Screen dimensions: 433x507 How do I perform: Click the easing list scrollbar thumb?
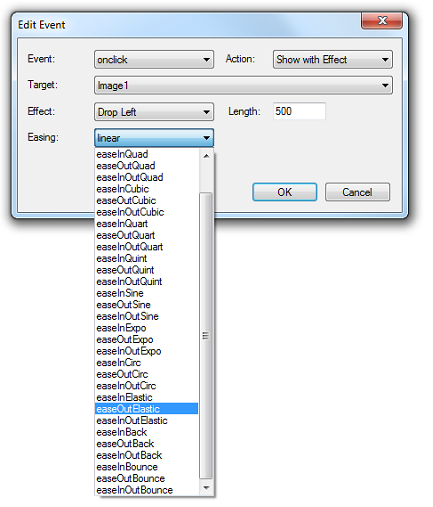(206, 335)
